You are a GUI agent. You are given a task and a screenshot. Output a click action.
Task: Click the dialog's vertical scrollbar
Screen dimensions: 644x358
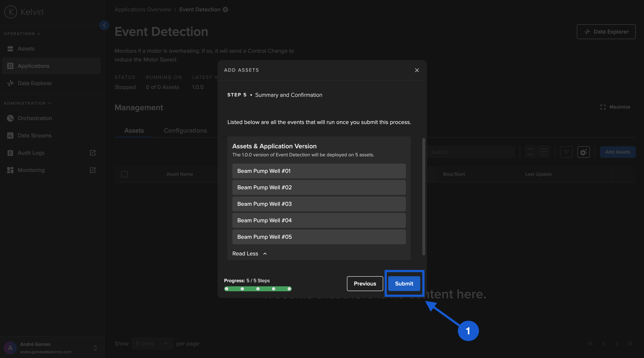tap(424, 196)
